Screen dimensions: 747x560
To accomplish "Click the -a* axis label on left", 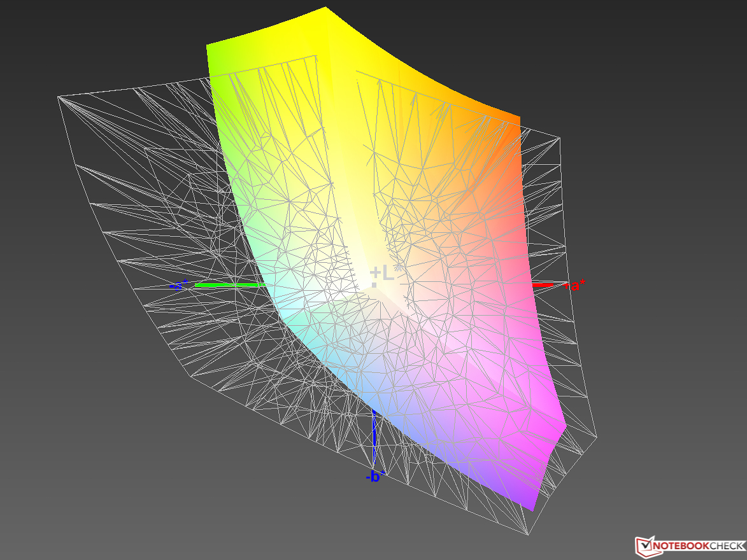I will [x=179, y=285].
